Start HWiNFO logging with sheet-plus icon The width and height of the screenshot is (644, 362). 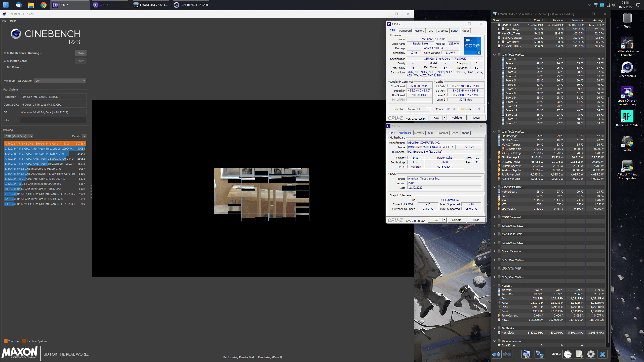(x=579, y=354)
